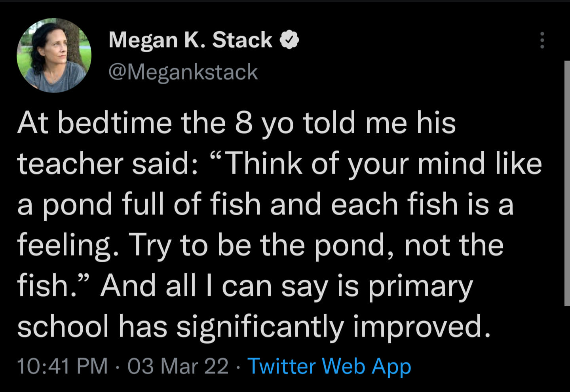The width and height of the screenshot is (570, 392).
Task: Click the word "teacher" in the tweet
Action: tap(70, 163)
